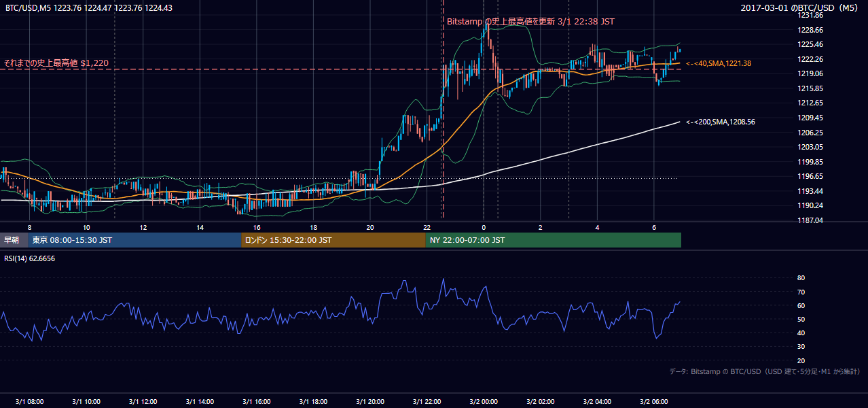Click the '3/1 22:00' date-time tick
Screen dimensions: 868x408
pos(427,402)
